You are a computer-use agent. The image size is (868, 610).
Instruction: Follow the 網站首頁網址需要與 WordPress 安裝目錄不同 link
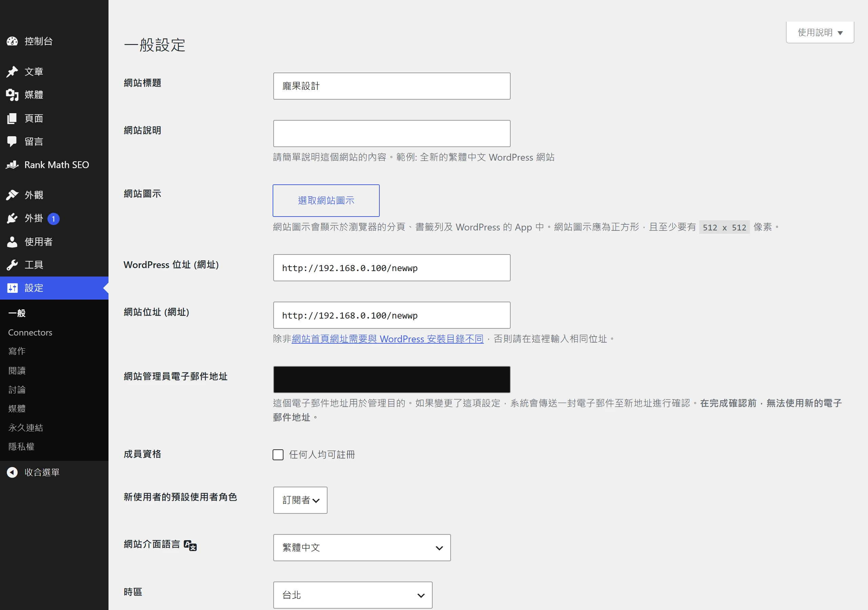click(388, 339)
